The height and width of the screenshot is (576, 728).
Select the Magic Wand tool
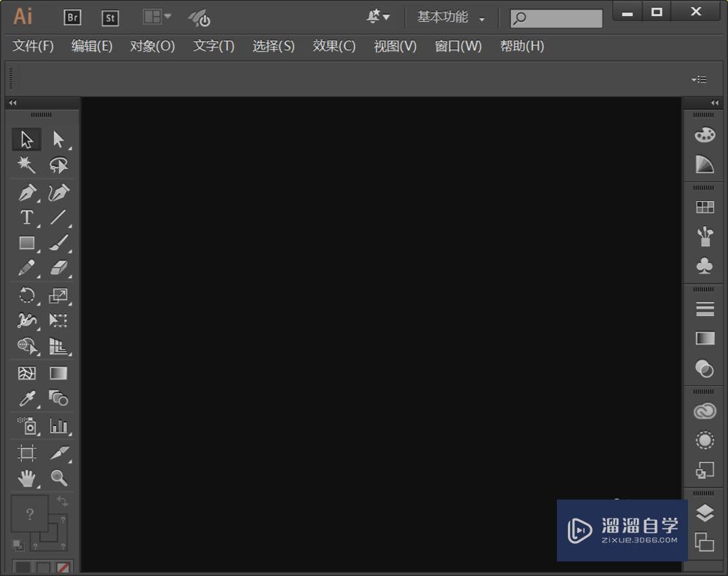pos(26,165)
